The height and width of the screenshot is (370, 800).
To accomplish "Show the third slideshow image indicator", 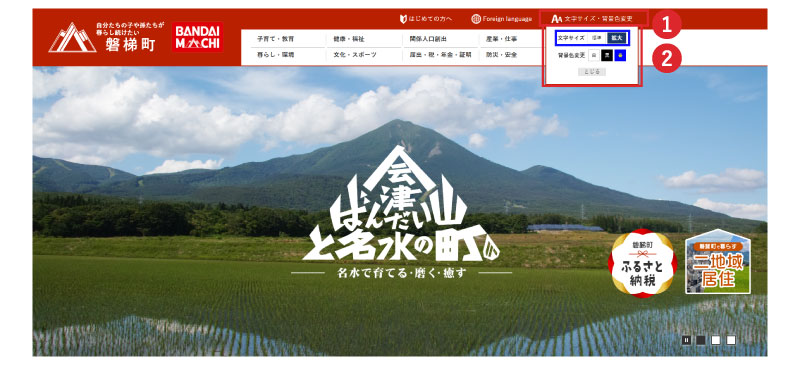I will coord(731,340).
